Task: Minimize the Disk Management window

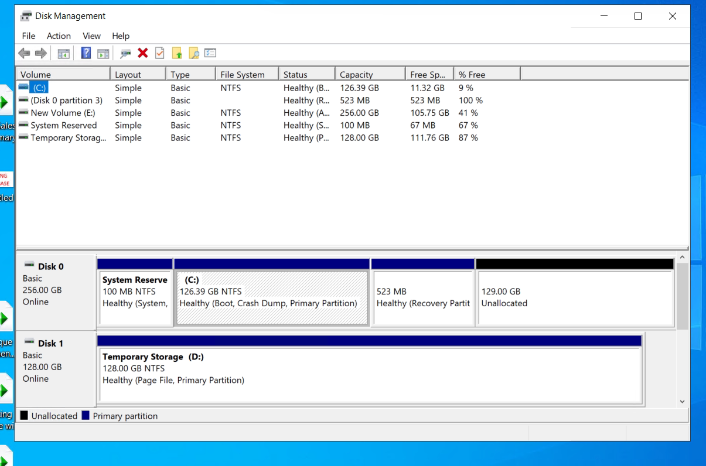Action: pos(604,16)
